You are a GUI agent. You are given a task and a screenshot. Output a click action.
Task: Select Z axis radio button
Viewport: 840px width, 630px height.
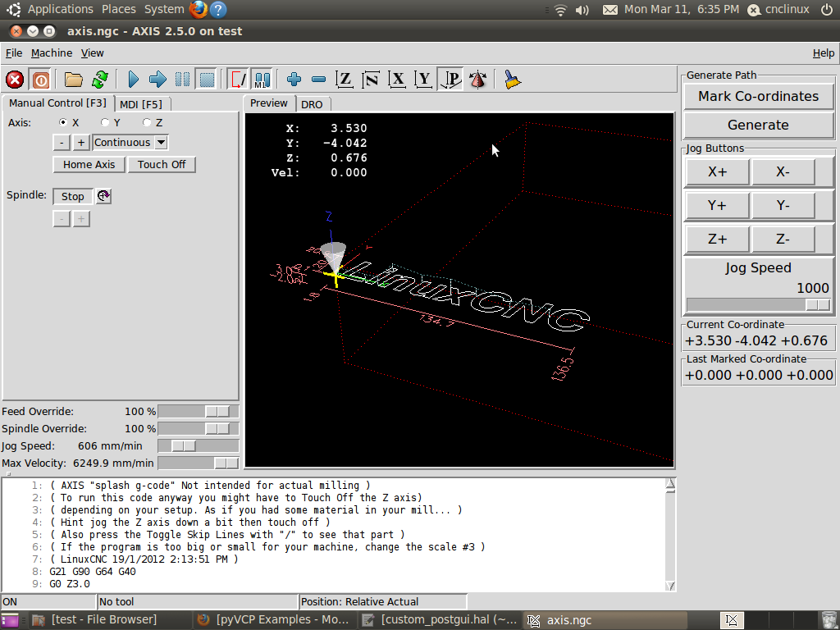(x=147, y=122)
